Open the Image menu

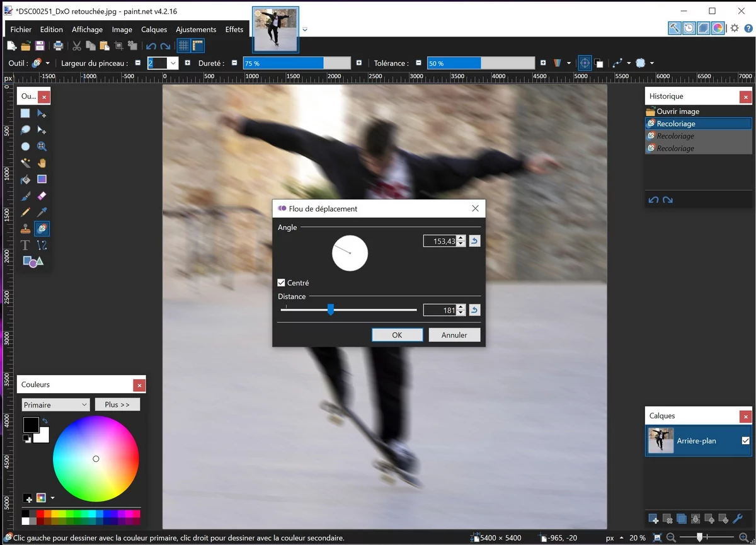coord(122,30)
